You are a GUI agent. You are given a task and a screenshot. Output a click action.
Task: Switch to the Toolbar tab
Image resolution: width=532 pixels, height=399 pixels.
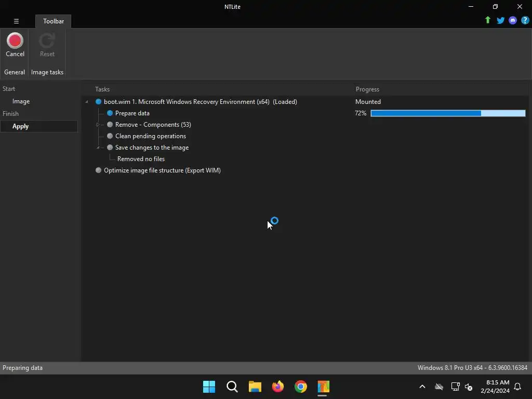[x=54, y=21]
